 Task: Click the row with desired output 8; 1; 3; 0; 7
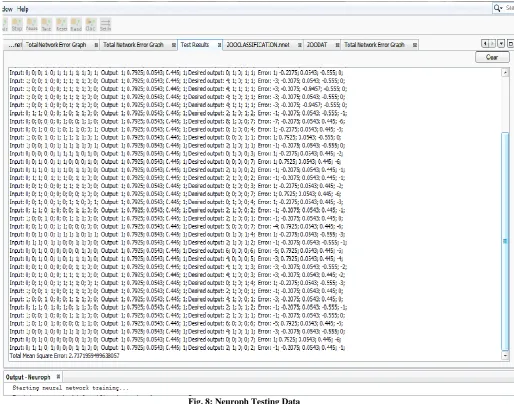pos(177,121)
